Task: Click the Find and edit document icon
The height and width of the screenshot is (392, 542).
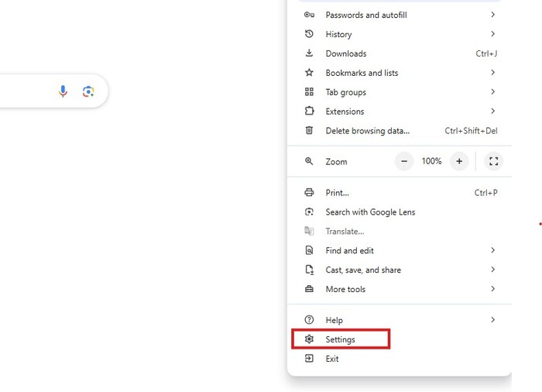Action: coord(309,250)
